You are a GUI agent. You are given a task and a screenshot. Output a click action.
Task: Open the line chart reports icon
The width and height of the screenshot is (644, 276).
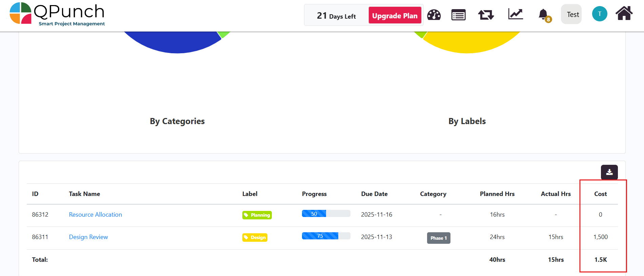(516, 14)
